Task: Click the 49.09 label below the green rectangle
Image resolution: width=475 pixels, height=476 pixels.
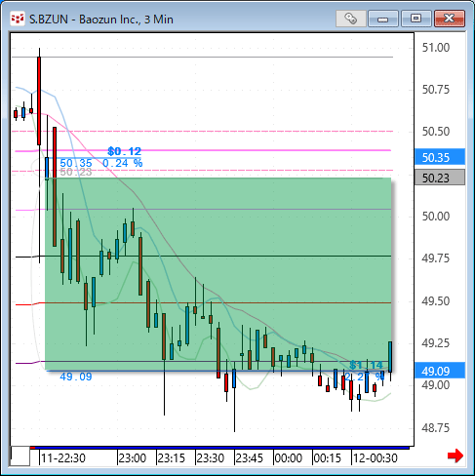Action: tap(76, 377)
